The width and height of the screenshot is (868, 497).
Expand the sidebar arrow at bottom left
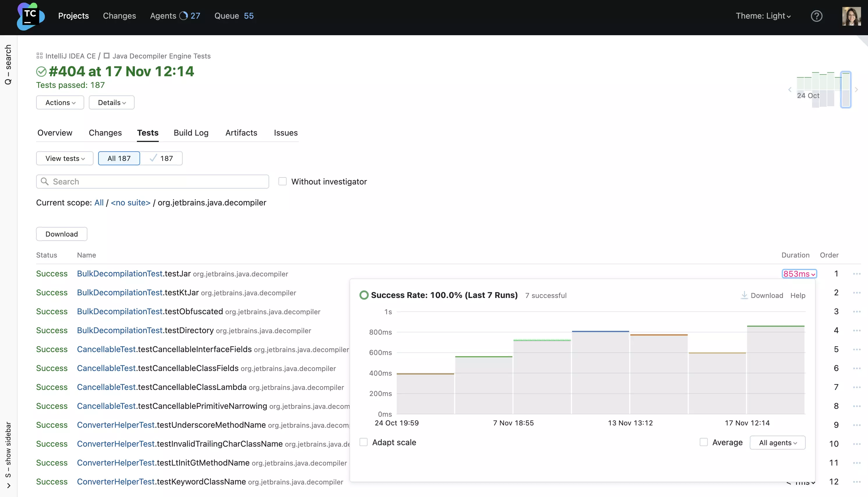[8, 485]
